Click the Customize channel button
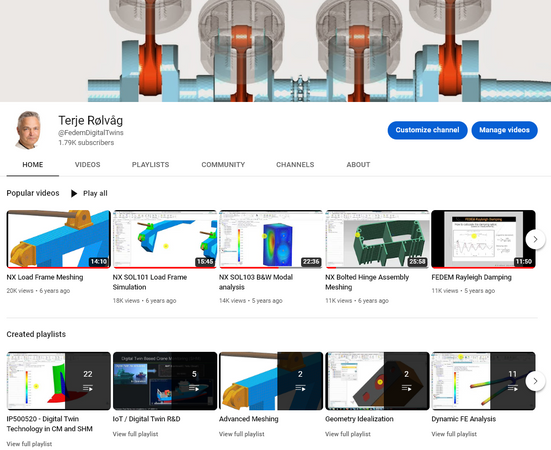The height and width of the screenshot is (450, 551). pos(427,130)
